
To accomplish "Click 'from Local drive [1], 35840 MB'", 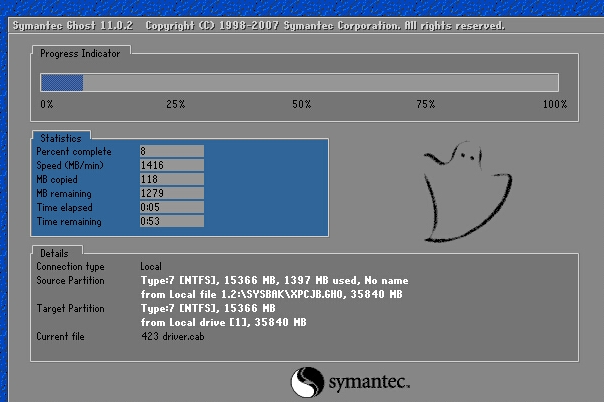I will click(223, 322).
